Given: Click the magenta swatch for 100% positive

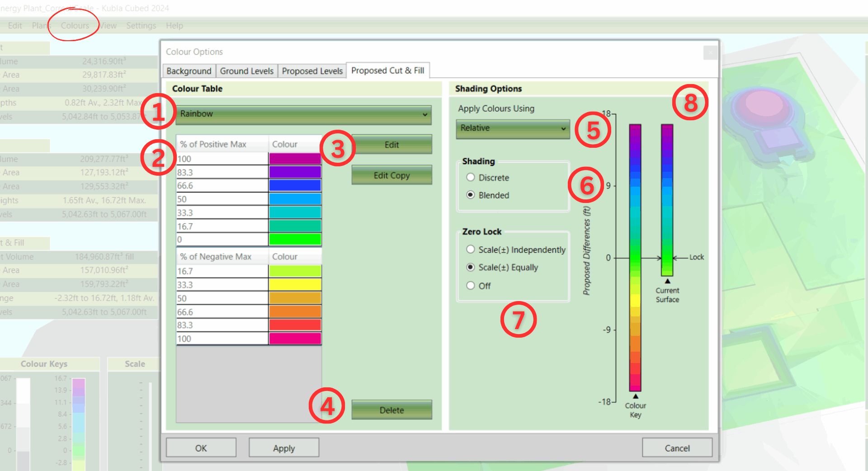Looking at the screenshot, I should [x=295, y=159].
